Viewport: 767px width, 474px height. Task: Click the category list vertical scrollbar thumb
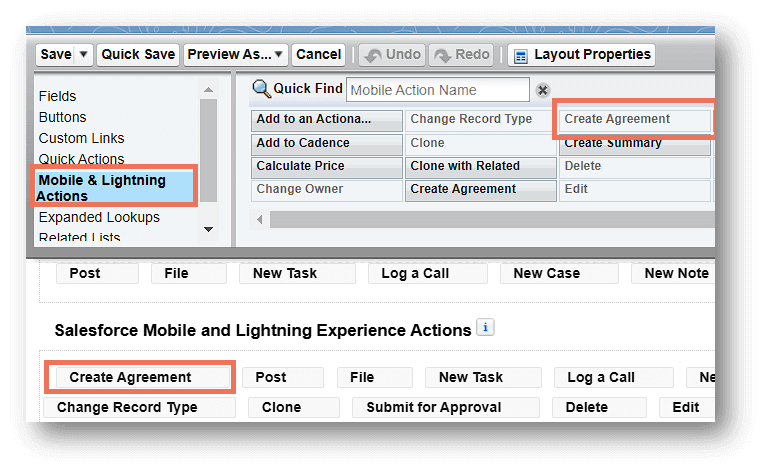(x=208, y=150)
